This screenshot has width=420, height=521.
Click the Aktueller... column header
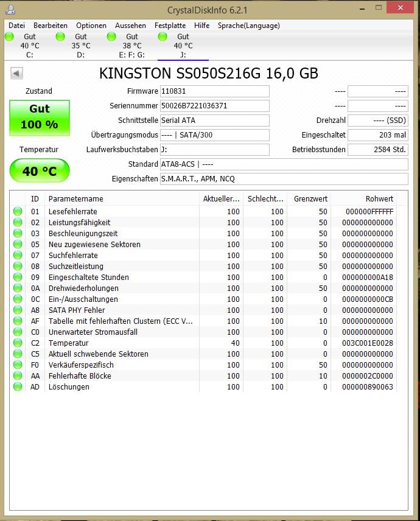click(222, 198)
